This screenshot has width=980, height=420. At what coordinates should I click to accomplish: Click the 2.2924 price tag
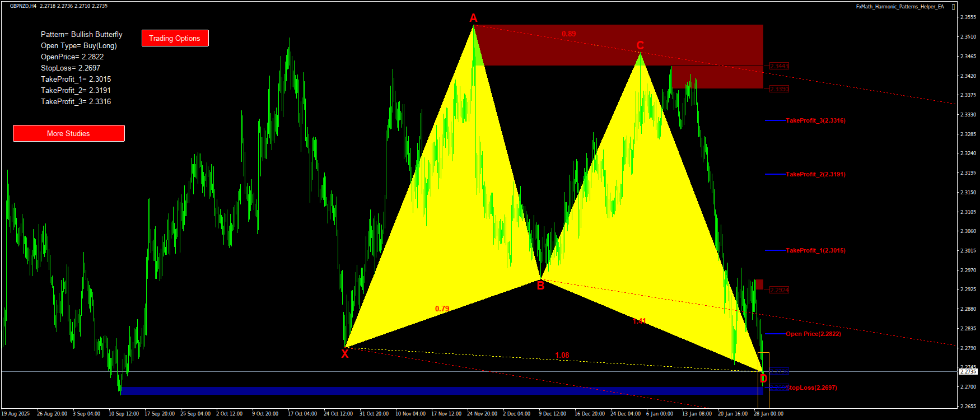click(x=779, y=290)
